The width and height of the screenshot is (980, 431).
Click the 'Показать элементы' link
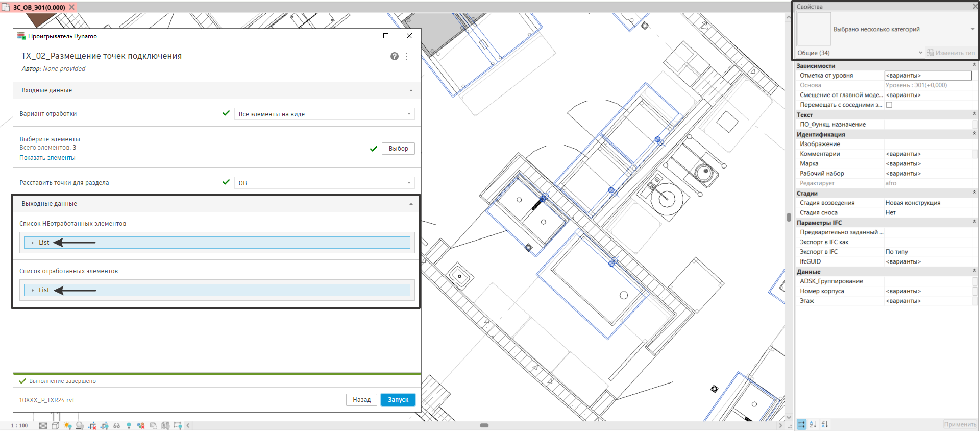pos(47,158)
